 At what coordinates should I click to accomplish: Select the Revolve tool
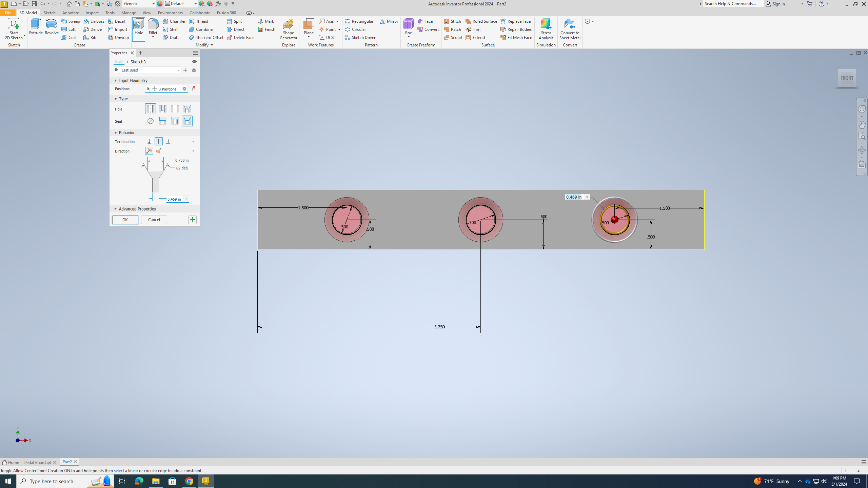tap(52, 27)
